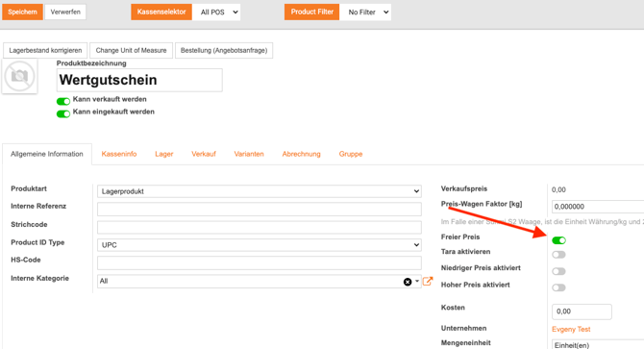The image size is (644, 349).
Task: Click the Strichcode input field
Action: point(260,227)
